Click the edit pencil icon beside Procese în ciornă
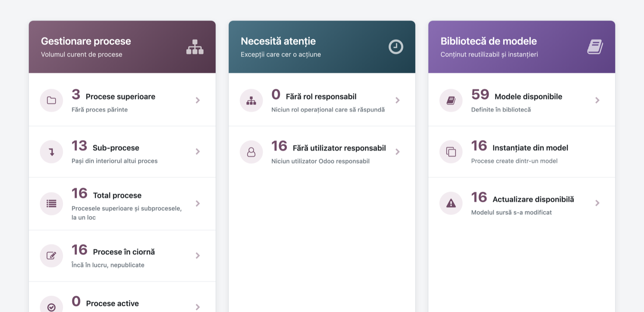The width and height of the screenshot is (644, 312). [52, 256]
